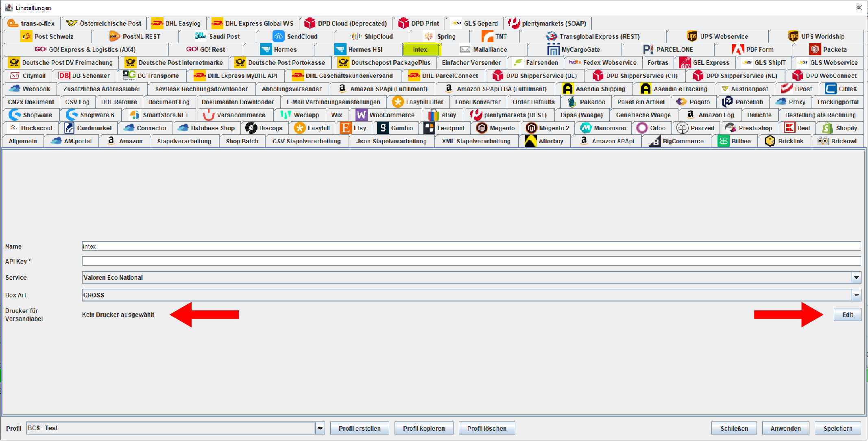
Task: Switch to the Allgemein tab
Action: (23, 141)
